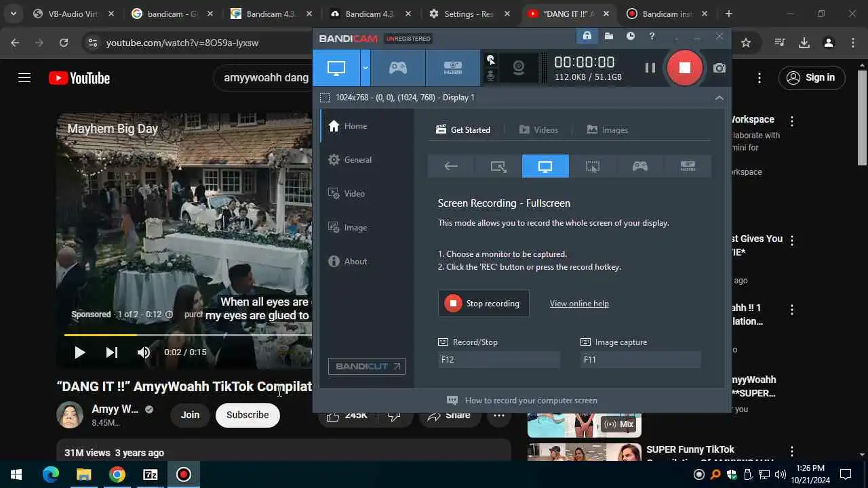Open Microsoft Edge from taskbar
868x488 pixels.
pos(51,474)
